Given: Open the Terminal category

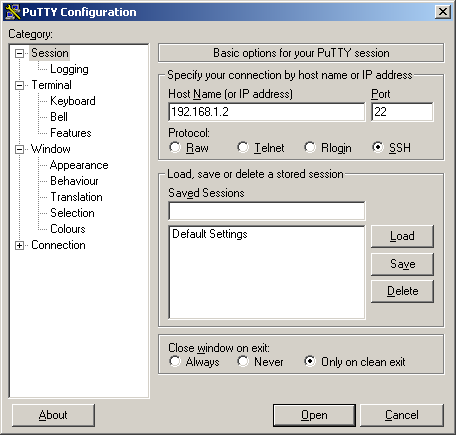Looking at the screenshot, I should point(51,85).
